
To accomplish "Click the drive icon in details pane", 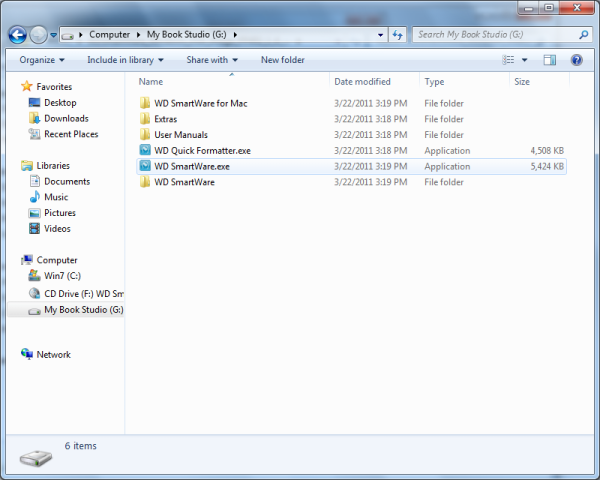I will tap(36, 458).
